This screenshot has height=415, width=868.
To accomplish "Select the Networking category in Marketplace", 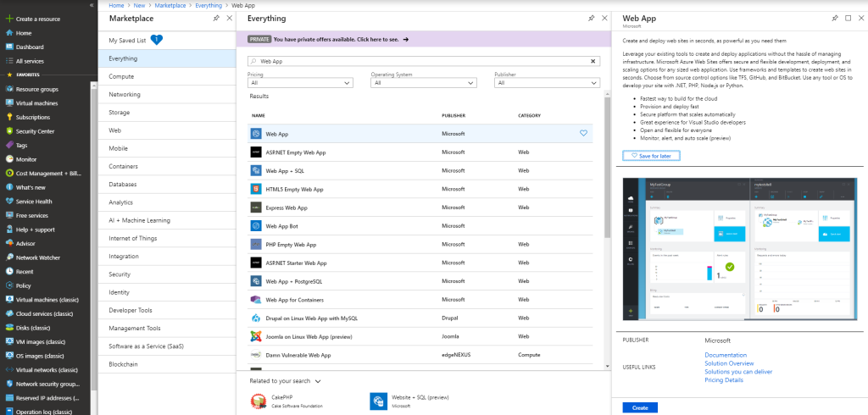I will [x=167, y=95].
